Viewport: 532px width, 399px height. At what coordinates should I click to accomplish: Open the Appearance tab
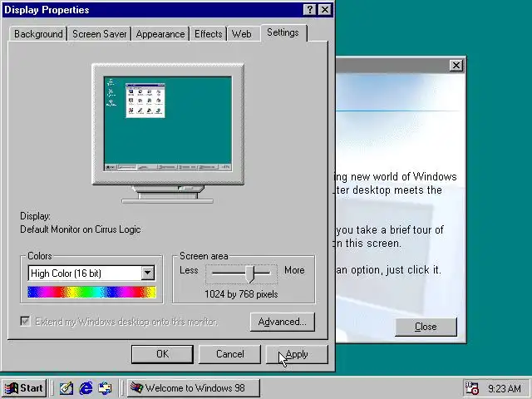pyautogui.click(x=160, y=34)
